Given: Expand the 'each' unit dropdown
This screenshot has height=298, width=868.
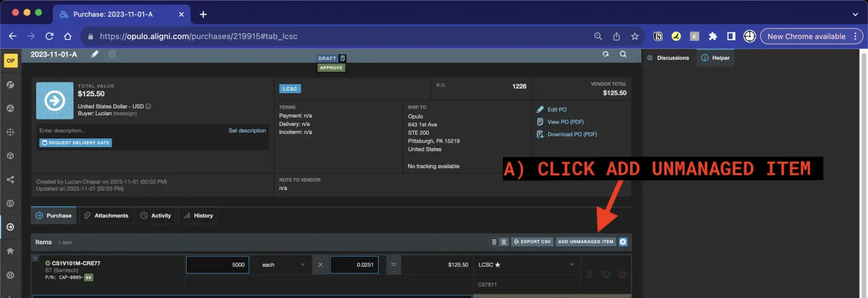Looking at the screenshot, I should tap(283, 265).
